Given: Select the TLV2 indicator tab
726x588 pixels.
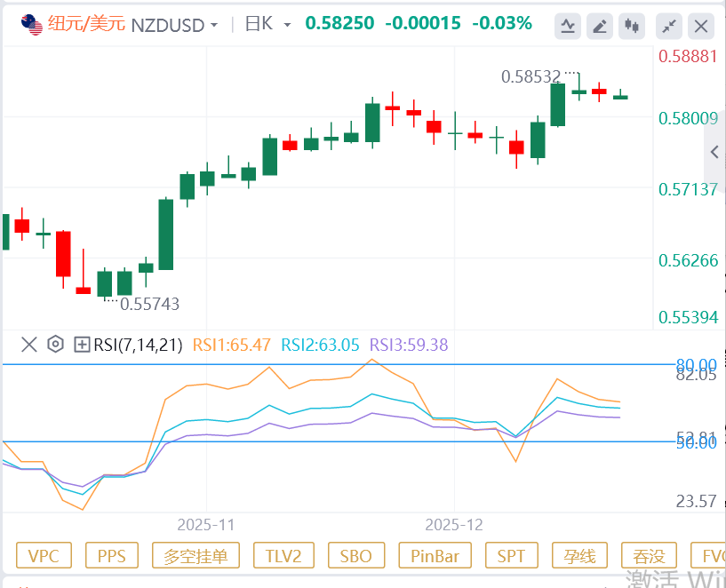Looking at the screenshot, I should 283,556.
